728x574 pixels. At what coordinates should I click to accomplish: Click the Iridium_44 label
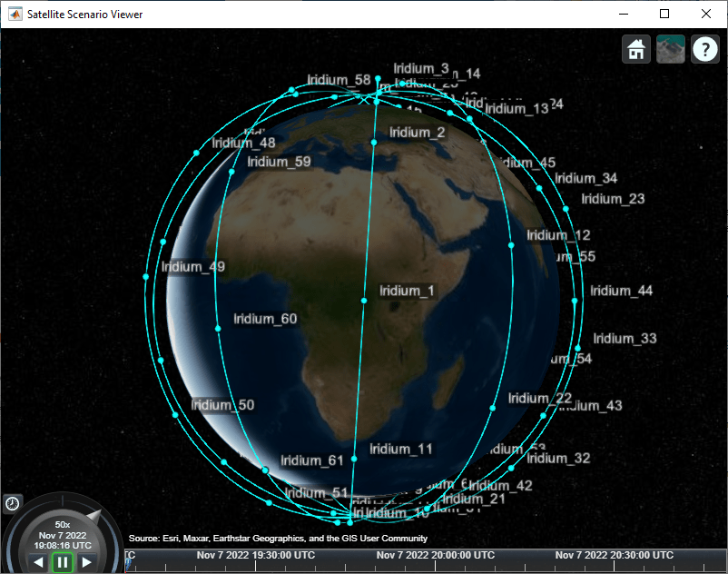[621, 292]
